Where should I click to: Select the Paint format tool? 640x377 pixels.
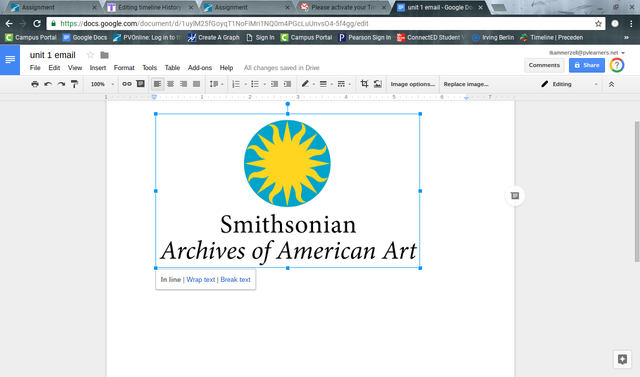(74, 84)
